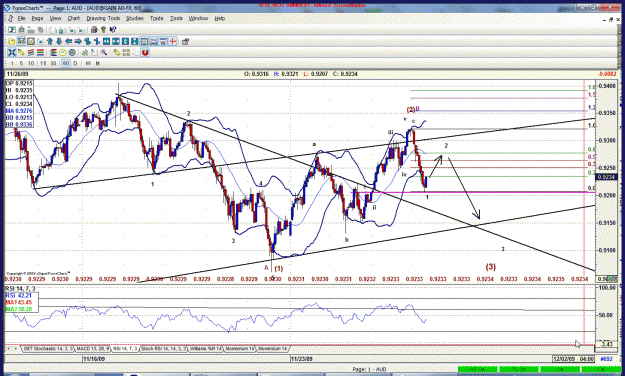Open the Chart menu

coord(74,18)
